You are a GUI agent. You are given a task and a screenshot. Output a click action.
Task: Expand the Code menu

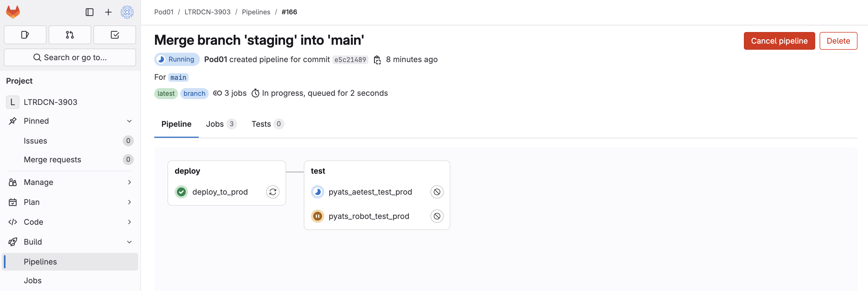pyautogui.click(x=129, y=222)
